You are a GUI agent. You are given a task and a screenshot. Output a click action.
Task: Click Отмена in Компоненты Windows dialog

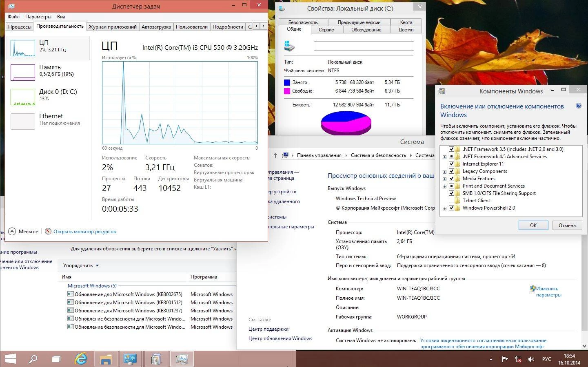pos(567,225)
